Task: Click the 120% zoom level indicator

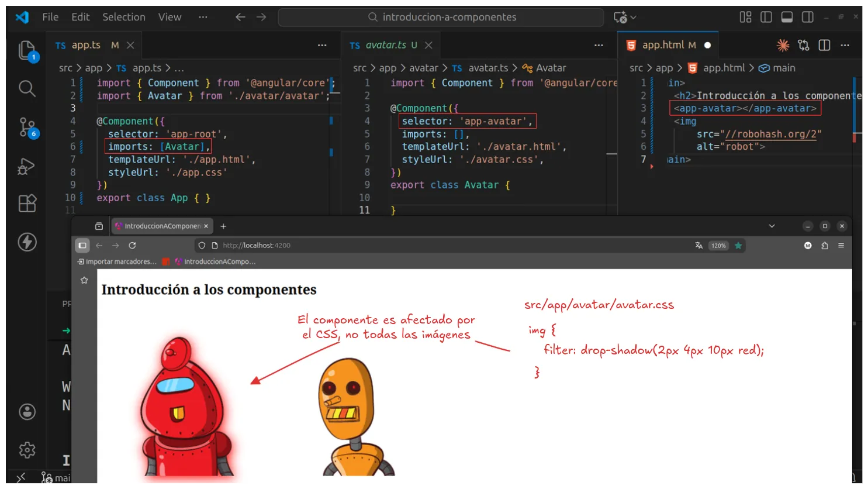Action: [718, 246]
